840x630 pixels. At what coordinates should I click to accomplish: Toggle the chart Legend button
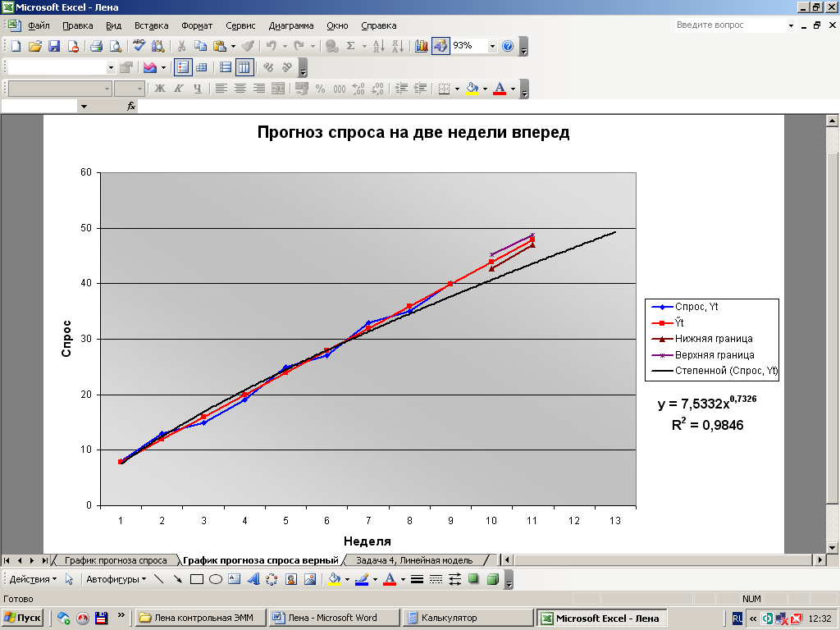(183, 67)
